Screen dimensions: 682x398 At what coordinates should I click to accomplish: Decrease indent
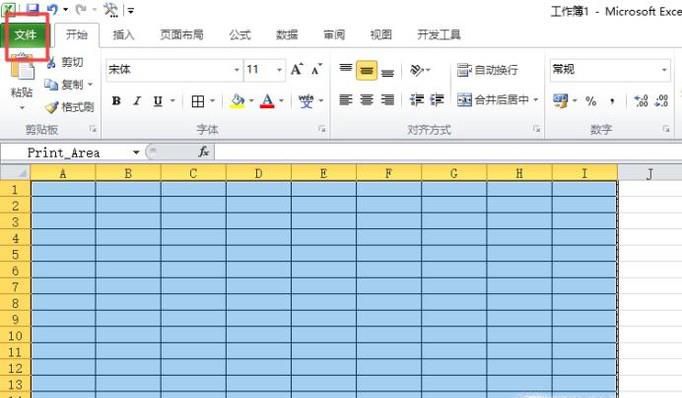click(x=416, y=100)
